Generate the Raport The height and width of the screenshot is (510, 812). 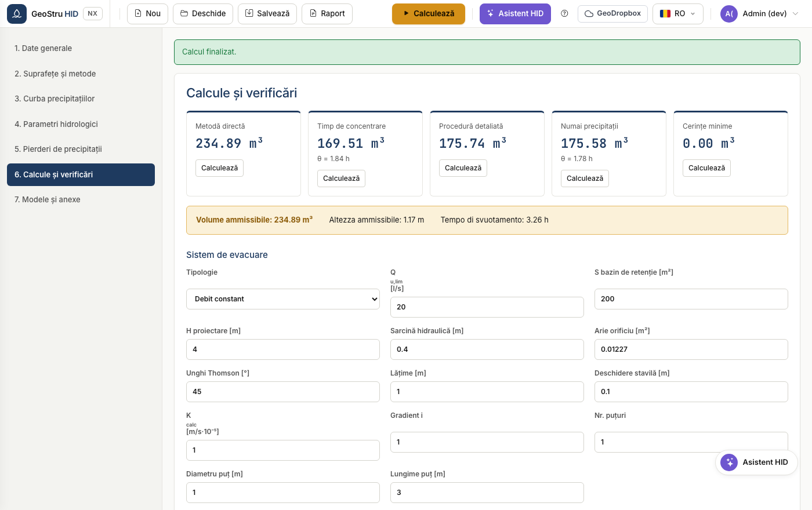(x=327, y=13)
